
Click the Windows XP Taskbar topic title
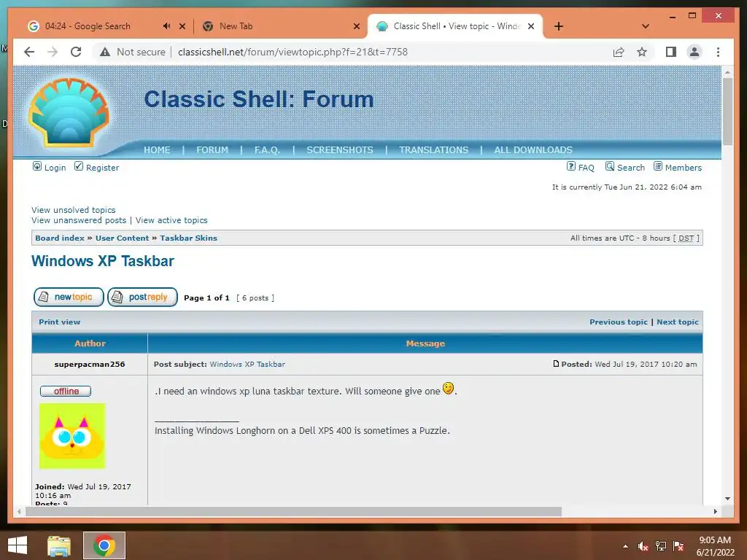(103, 261)
